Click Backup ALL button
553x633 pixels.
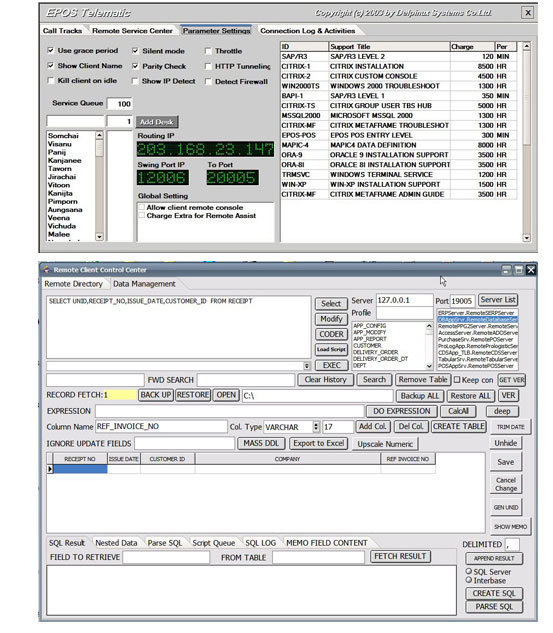tap(419, 396)
